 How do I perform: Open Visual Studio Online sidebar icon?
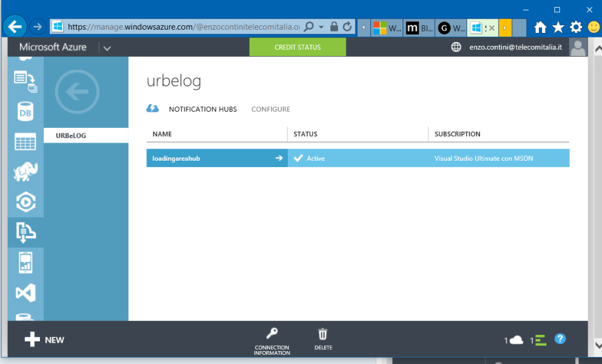25,293
